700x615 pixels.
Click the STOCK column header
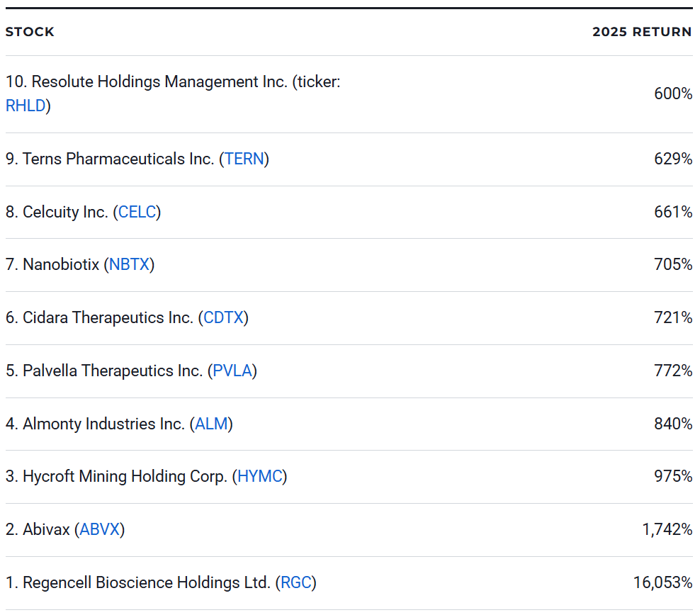30,32
